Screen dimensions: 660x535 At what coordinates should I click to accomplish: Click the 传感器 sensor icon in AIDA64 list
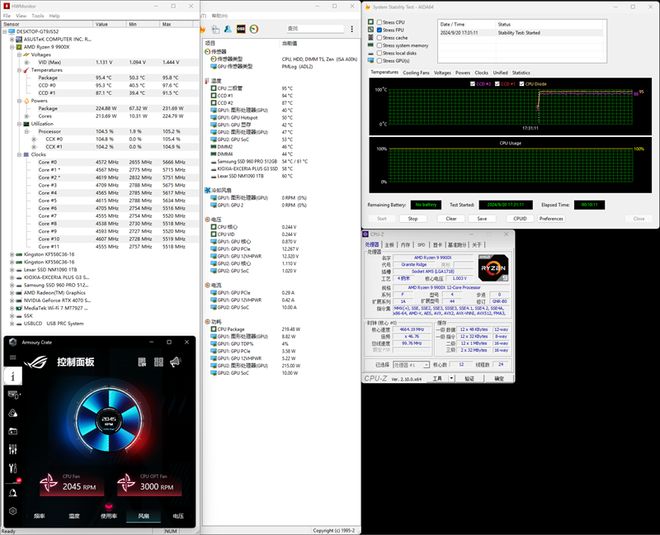208,51
